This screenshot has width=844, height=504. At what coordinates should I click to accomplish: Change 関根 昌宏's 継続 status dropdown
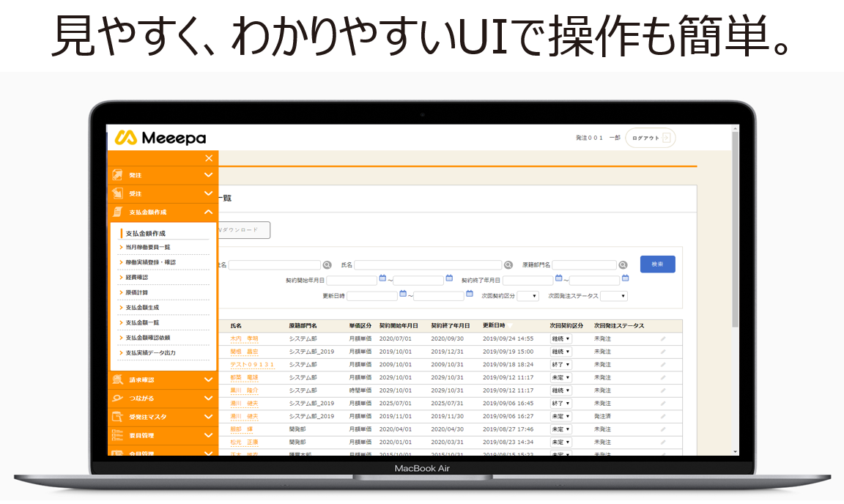click(560, 352)
